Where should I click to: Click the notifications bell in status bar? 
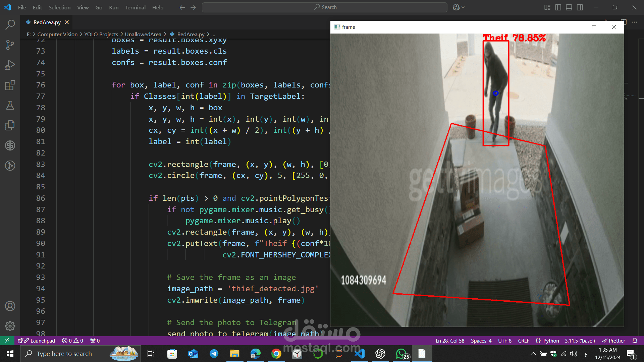pos(635,341)
